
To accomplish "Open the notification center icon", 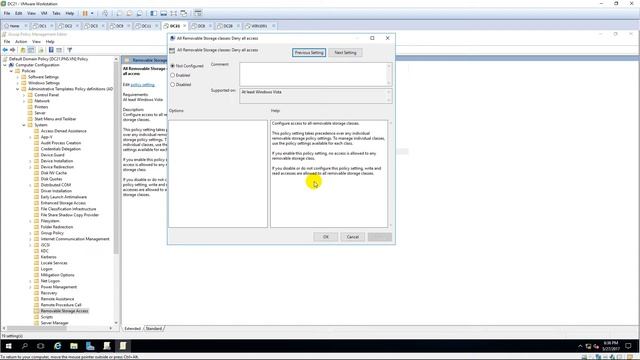I will 628,346.
